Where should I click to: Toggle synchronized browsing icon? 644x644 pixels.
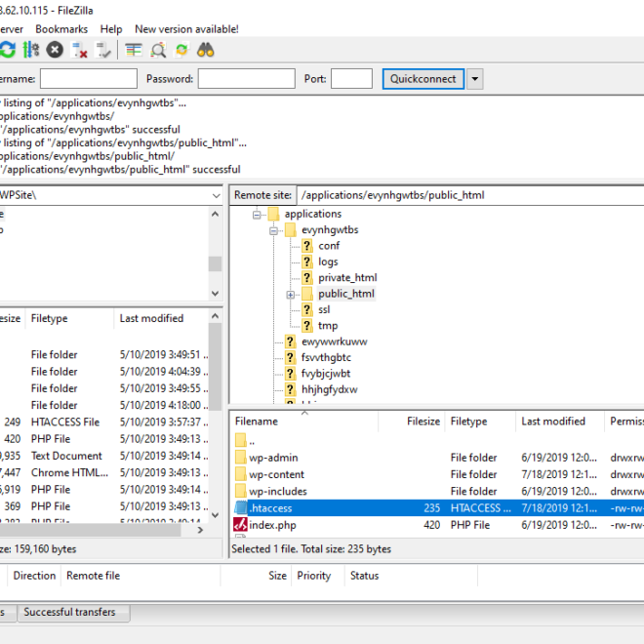click(x=181, y=50)
